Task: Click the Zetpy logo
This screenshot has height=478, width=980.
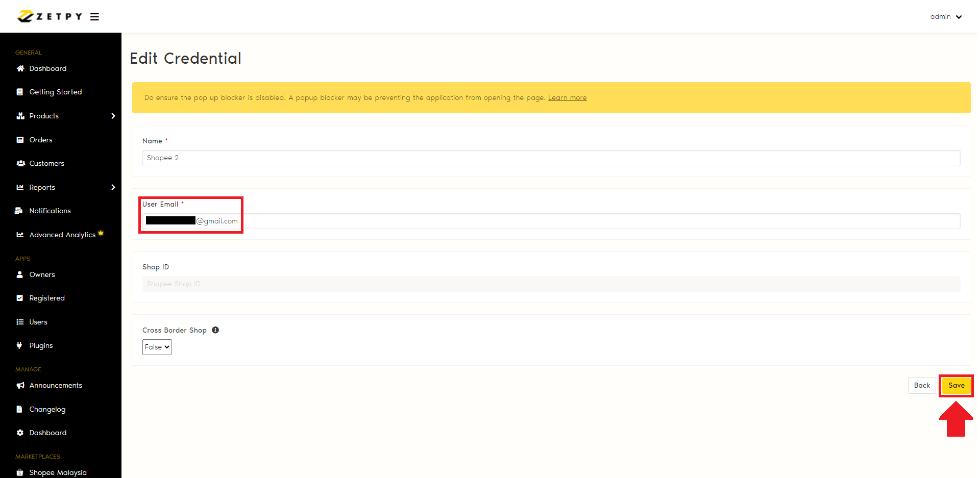Action: tap(50, 16)
